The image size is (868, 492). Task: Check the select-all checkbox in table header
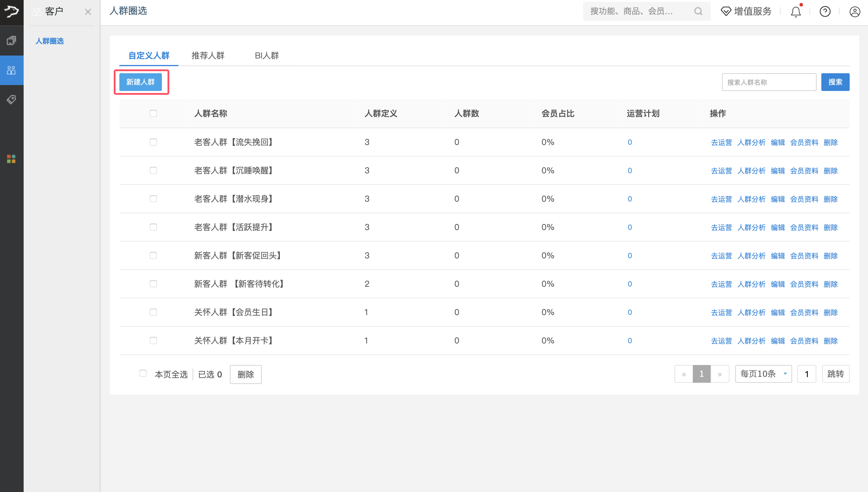point(153,113)
